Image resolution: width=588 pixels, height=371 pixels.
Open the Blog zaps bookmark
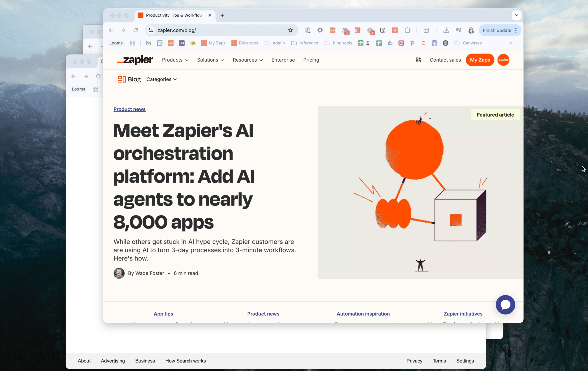point(245,43)
